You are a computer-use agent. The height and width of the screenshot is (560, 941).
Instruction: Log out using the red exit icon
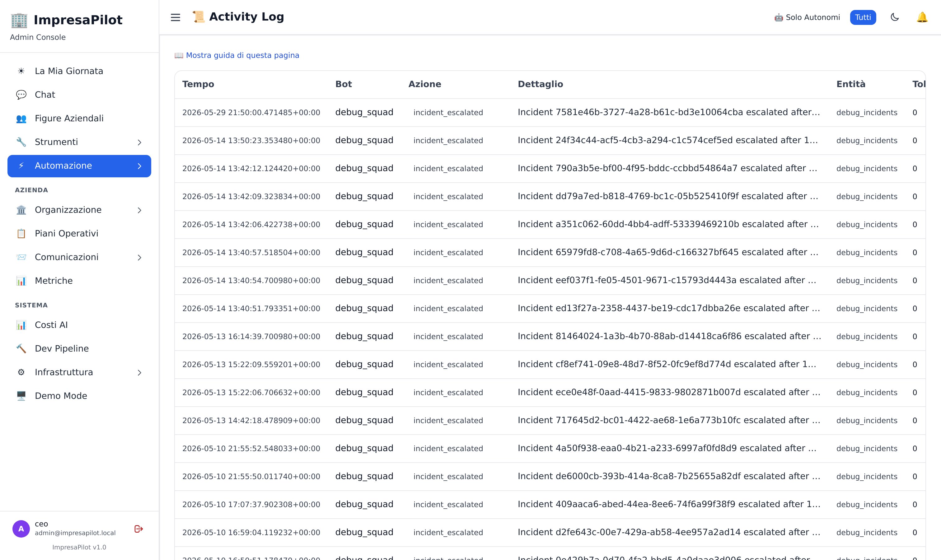[x=138, y=529]
